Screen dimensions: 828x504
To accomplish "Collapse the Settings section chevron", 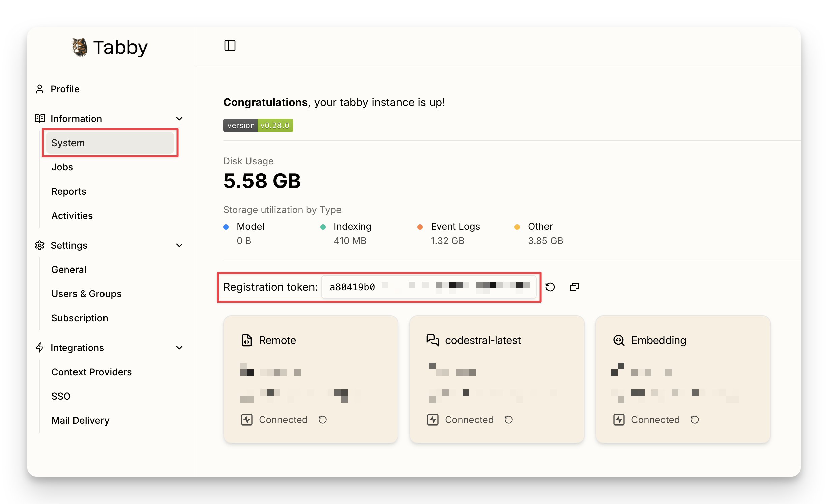I will tap(179, 245).
